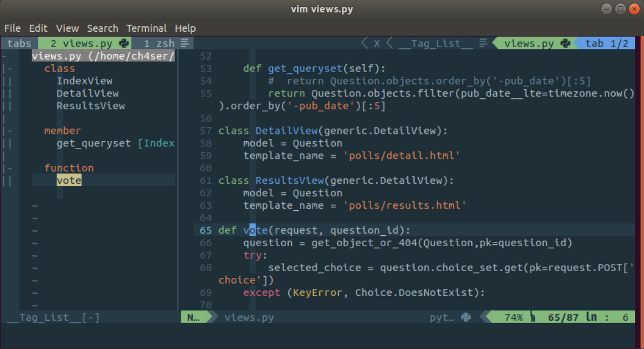This screenshot has width=644, height=349.
Task: Click the '65/87' line counter
Action: (x=563, y=317)
